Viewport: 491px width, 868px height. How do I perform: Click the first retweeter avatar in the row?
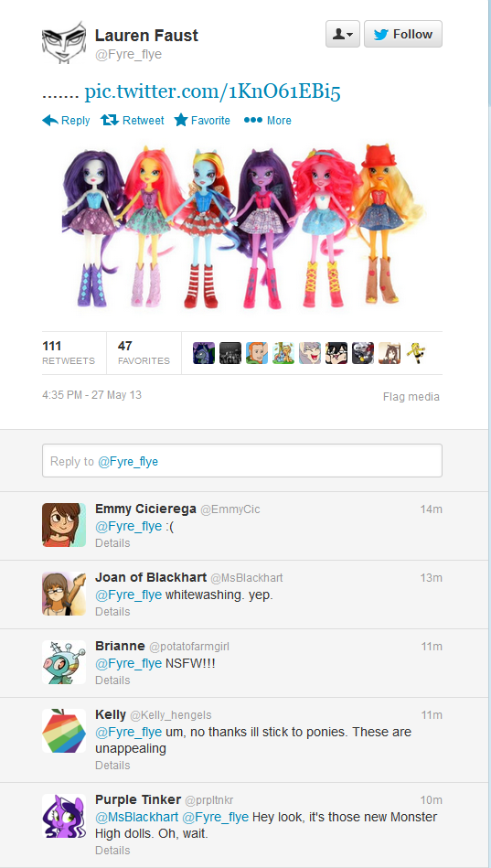tap(204, 353)
